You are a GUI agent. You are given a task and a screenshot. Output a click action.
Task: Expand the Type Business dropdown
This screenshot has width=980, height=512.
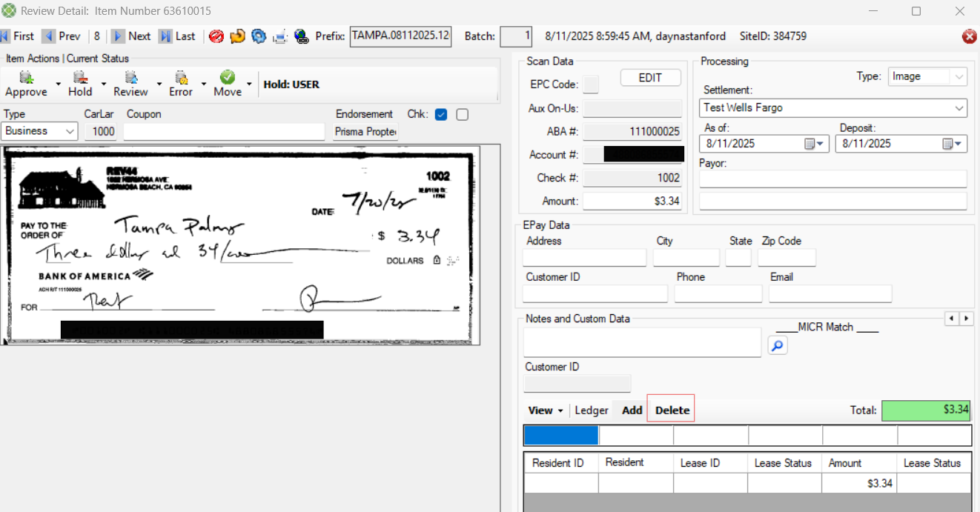tap(70, 131)
